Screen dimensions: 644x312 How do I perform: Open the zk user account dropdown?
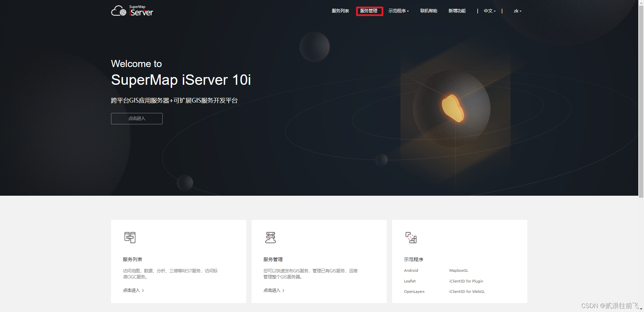click(x=518, y=11)
